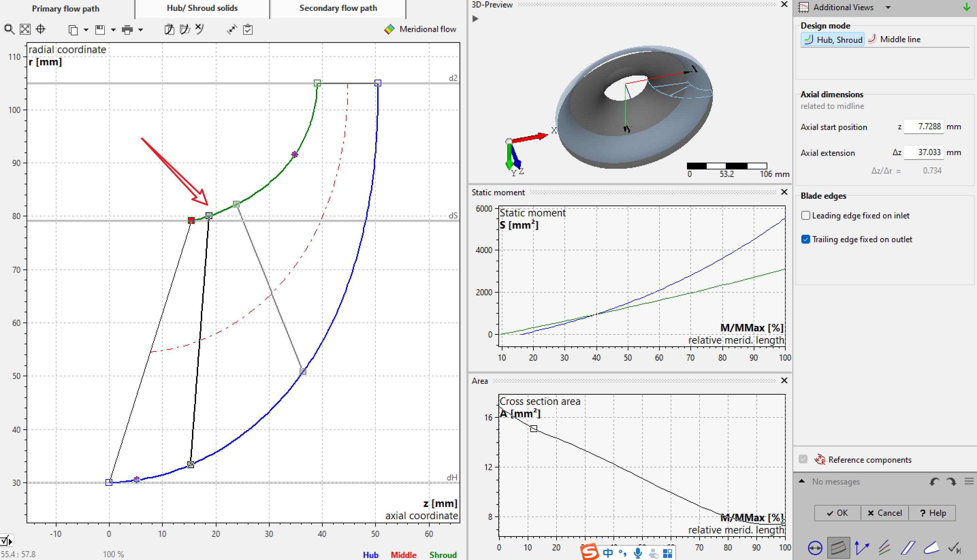Enable Leading edge fixed on inlet
Image resolution: width=977 pixels, height=560 pixels.
coord(805,215)
